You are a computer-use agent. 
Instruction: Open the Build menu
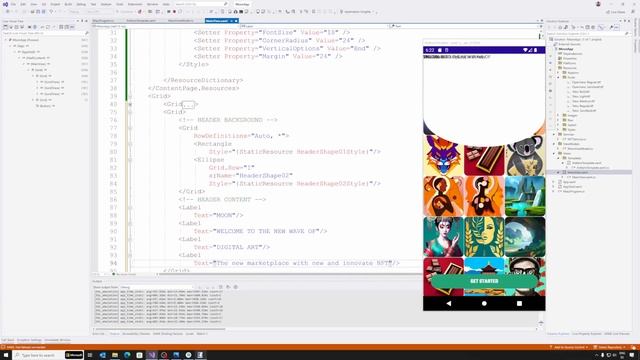68,4
